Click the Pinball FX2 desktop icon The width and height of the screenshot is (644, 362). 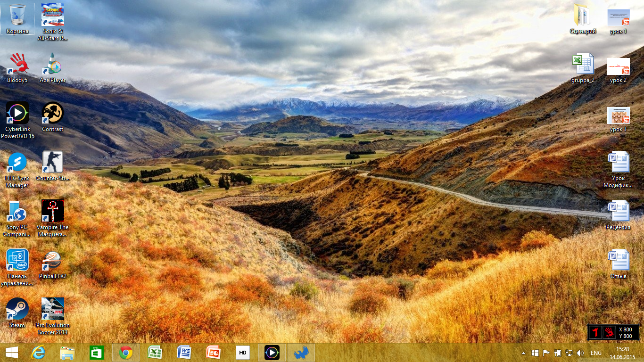point(52,261)
